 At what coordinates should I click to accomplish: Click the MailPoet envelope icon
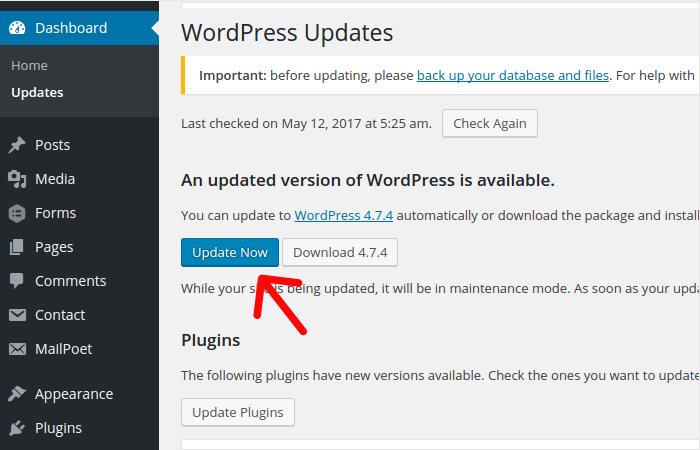17,349
